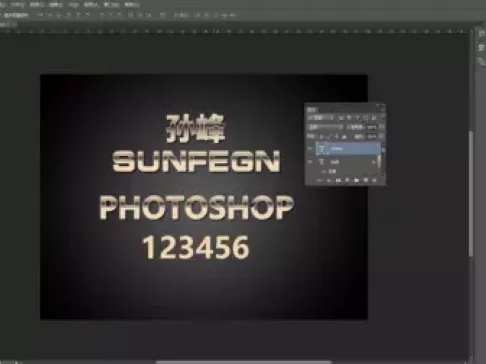Click the new folder group icon at panel bottom
The height and width of the screenshot is (364, 486).
356,180
